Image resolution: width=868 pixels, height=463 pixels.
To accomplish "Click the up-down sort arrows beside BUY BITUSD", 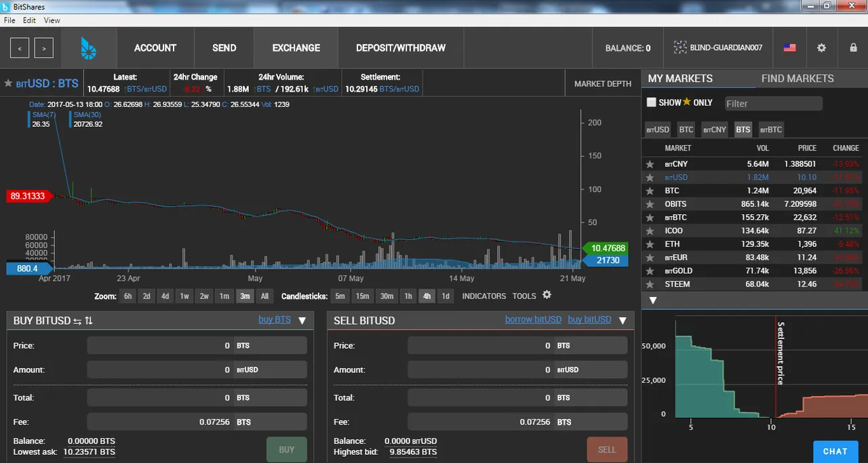I will [x=89, y=321].
